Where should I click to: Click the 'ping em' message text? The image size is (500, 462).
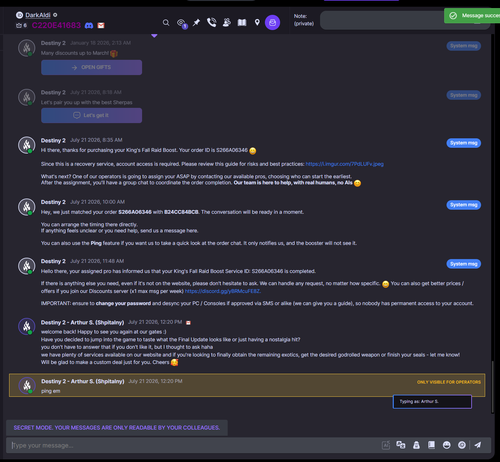[x=51, y=391]
